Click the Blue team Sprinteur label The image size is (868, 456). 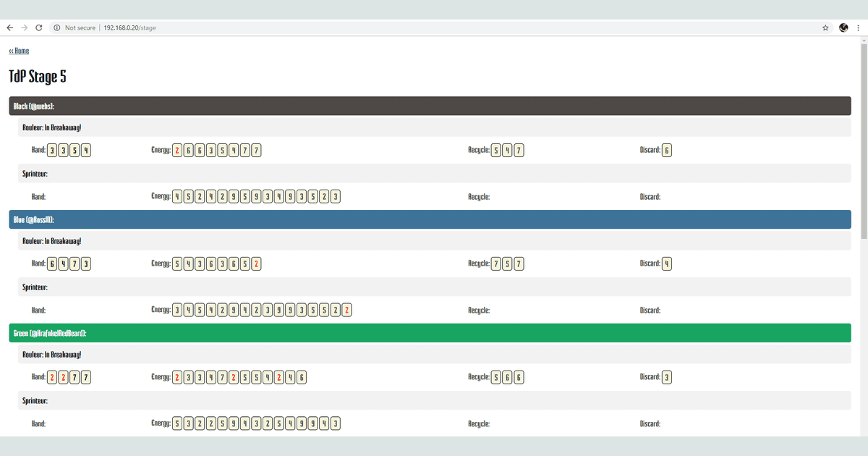(35, 287)
